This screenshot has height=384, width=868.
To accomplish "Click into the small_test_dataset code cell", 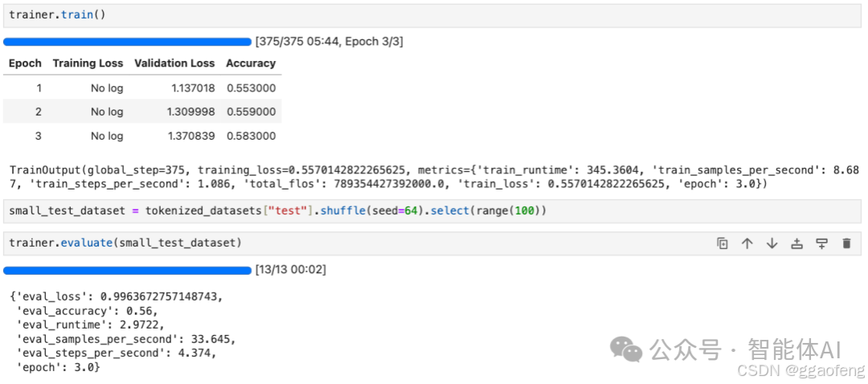I will pos(432,210).
